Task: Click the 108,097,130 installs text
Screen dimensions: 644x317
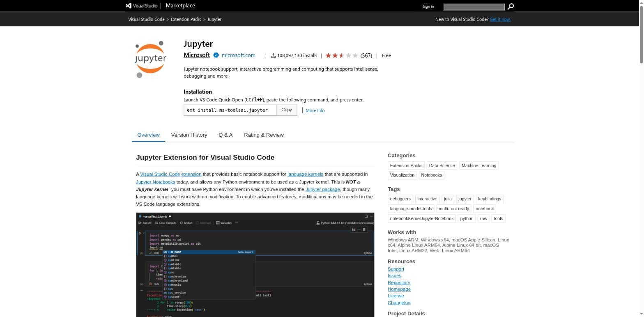Action: click(x=297, y=55)
